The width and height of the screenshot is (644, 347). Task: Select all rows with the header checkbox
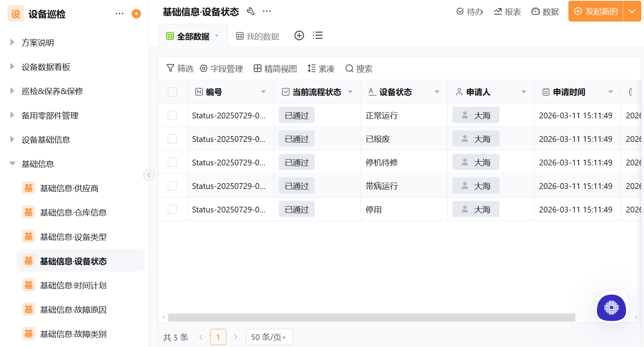pyautogui.click(x=172, y=92)
